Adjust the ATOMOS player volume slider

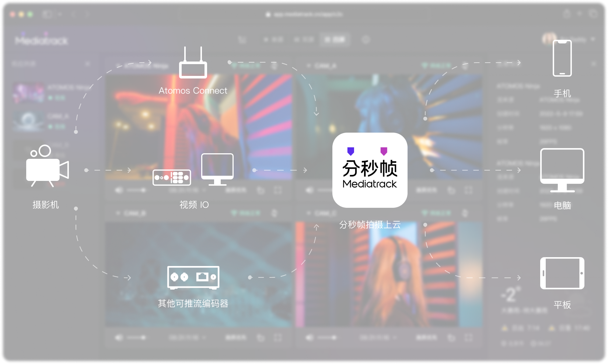click(136, 190)
